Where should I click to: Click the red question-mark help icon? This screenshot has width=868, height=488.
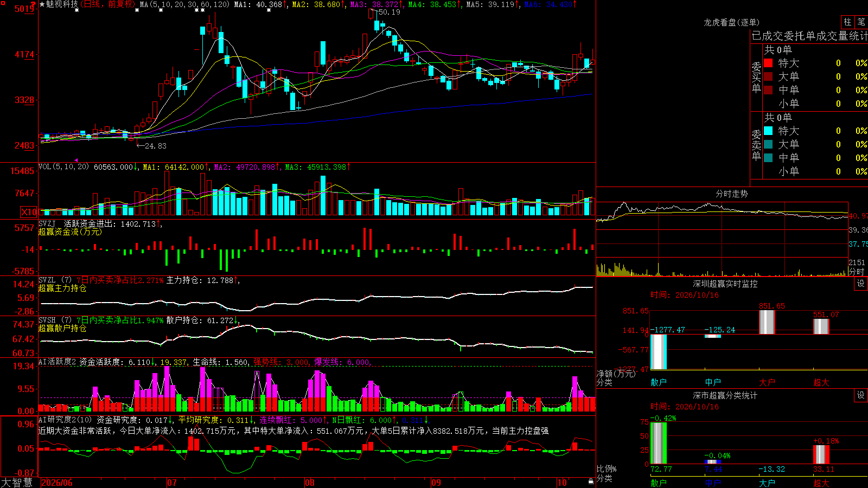click(x=34, y=4)
